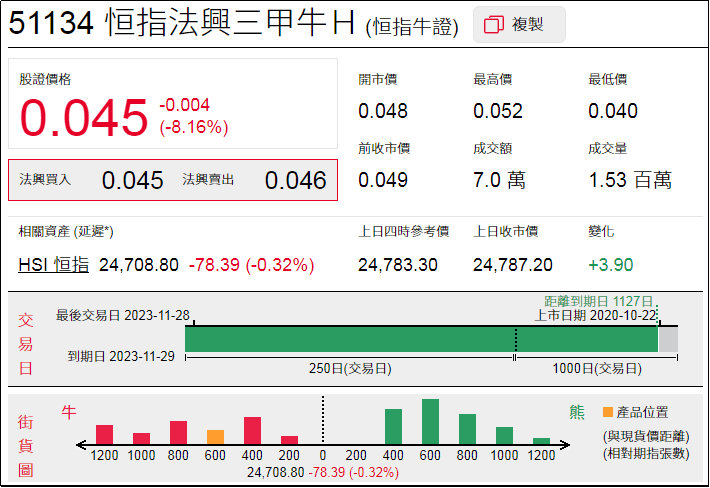Click the red bull bar at 200
The height and width of the screenshot is (488, 710).
click(x=289, y=440)
